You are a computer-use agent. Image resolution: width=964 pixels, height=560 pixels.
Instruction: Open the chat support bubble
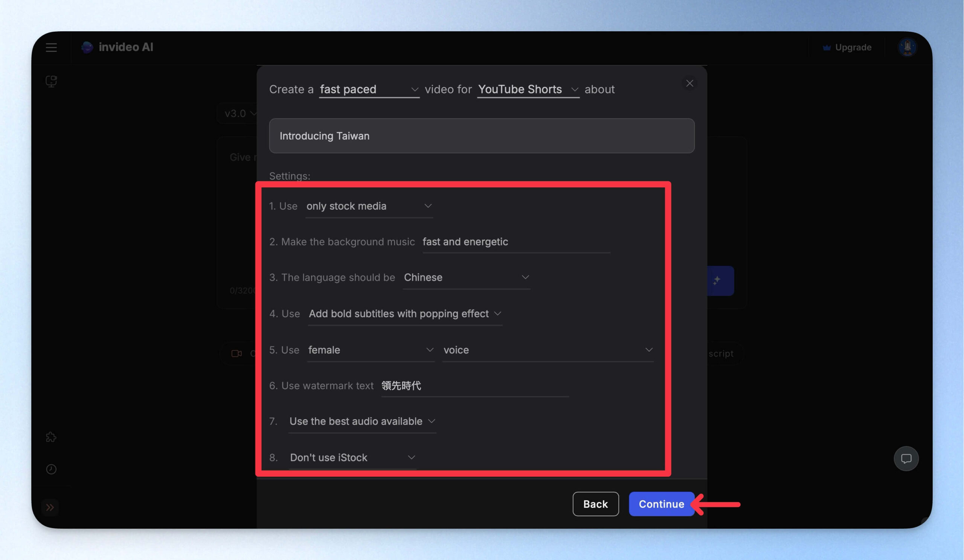(x=906, y=458)
